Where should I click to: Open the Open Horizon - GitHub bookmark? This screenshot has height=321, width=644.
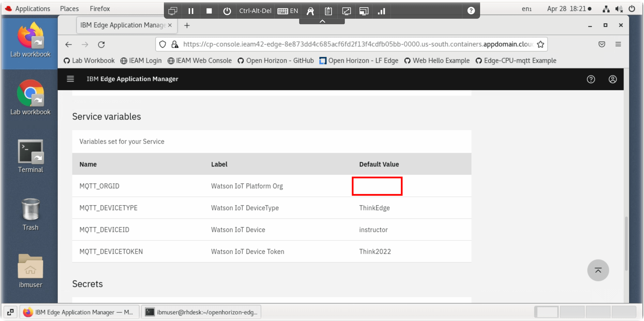276,61
